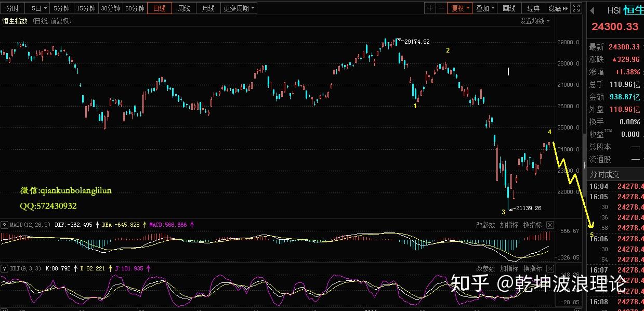Click 改参数 in the MACD panel
Screen dimensions: 644x311
(485, 225)
